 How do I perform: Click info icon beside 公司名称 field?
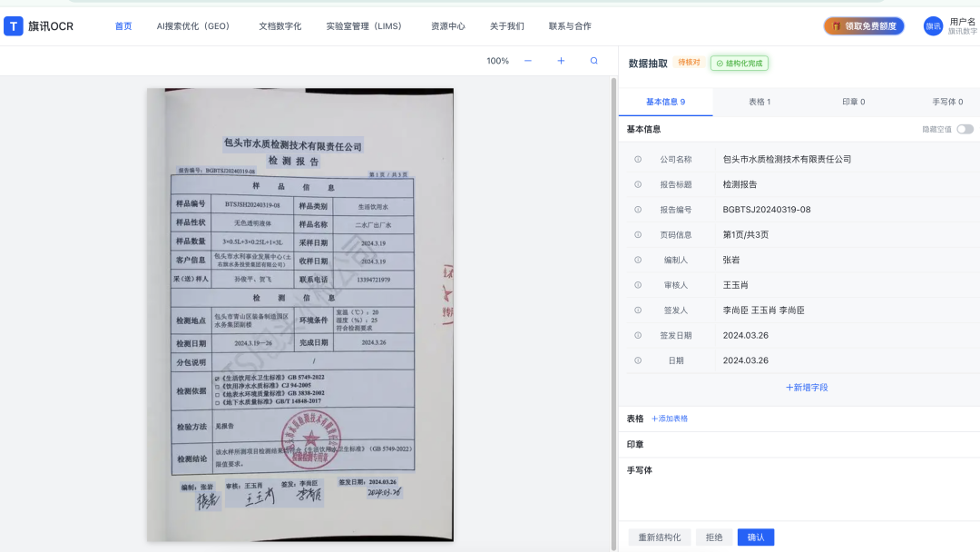pos(638,159)
